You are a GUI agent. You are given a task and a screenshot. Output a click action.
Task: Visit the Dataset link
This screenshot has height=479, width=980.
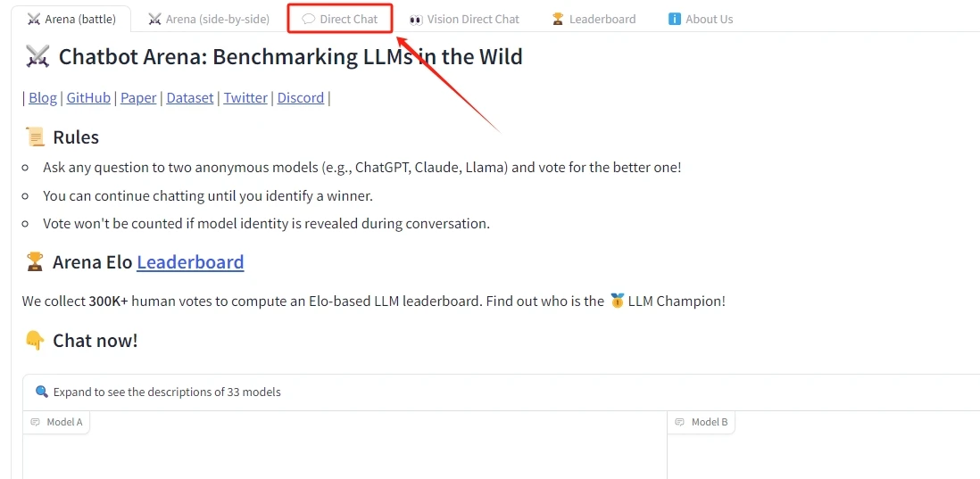(x=190, y=98)
